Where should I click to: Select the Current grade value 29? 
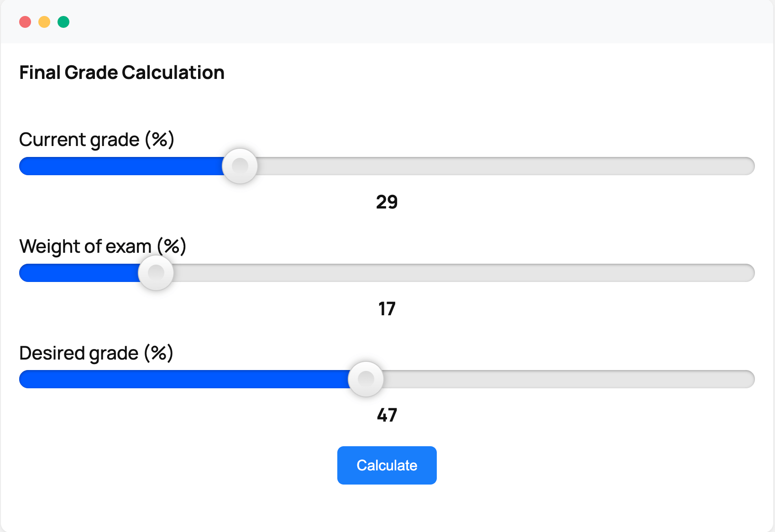coord(387,202)
